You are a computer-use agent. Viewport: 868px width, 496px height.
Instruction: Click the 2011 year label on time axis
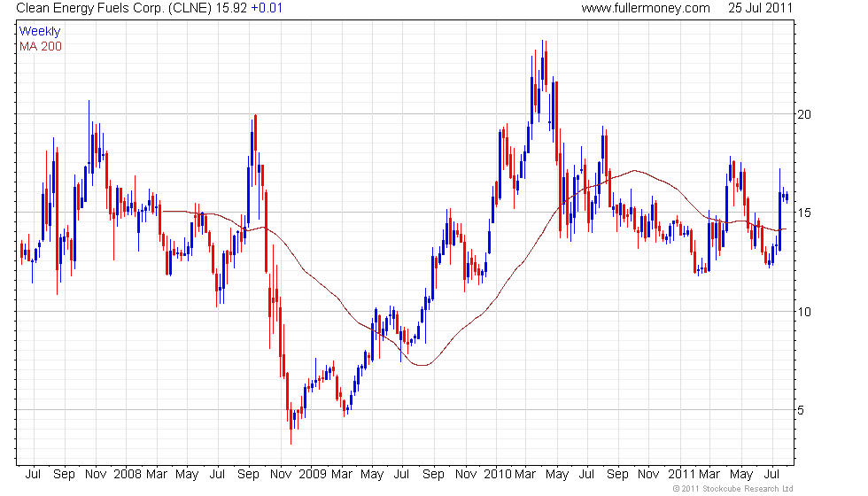pyautogui.click(x=682, y=475)
